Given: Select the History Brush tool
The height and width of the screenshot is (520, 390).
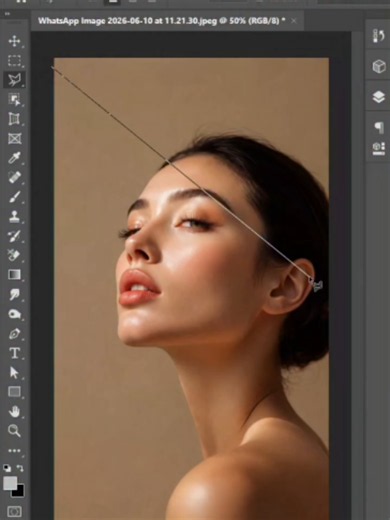Looking at the screenshot, I should click(x=14, y=236).
